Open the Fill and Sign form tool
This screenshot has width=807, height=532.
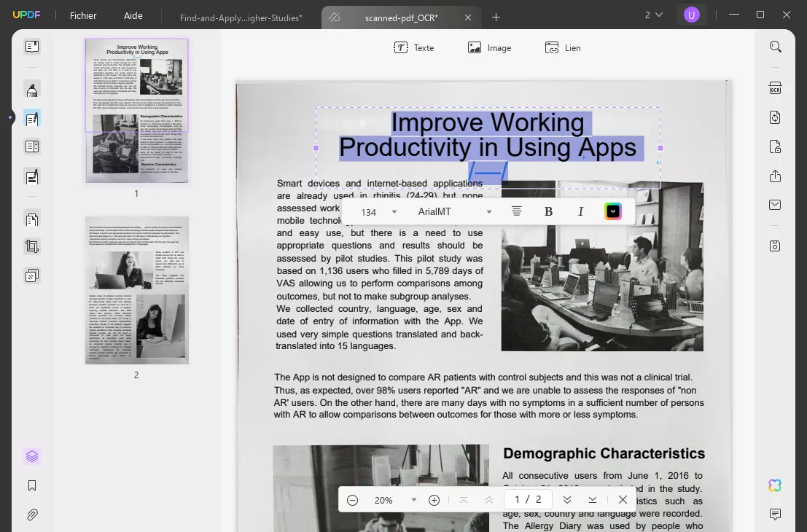tap(32, 177)
